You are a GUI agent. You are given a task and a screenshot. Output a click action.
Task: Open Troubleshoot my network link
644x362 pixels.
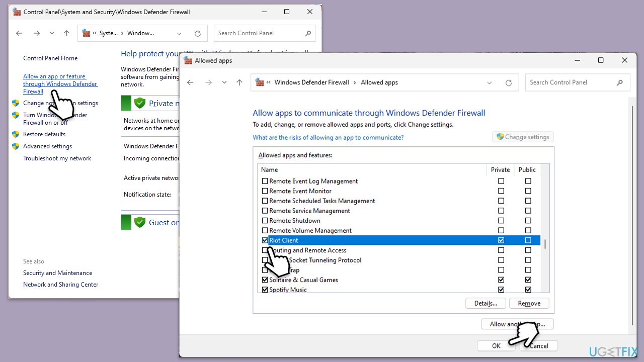point(57,158)
